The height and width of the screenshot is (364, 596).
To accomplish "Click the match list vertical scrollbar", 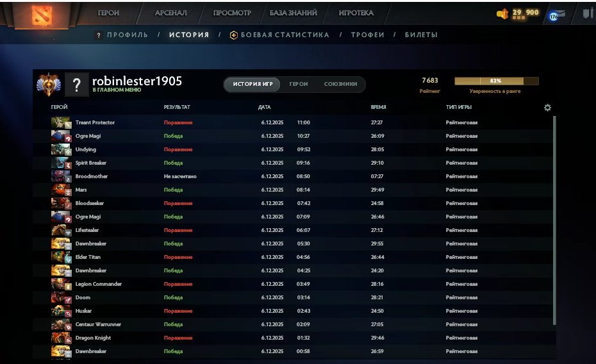I will point(554,220).
